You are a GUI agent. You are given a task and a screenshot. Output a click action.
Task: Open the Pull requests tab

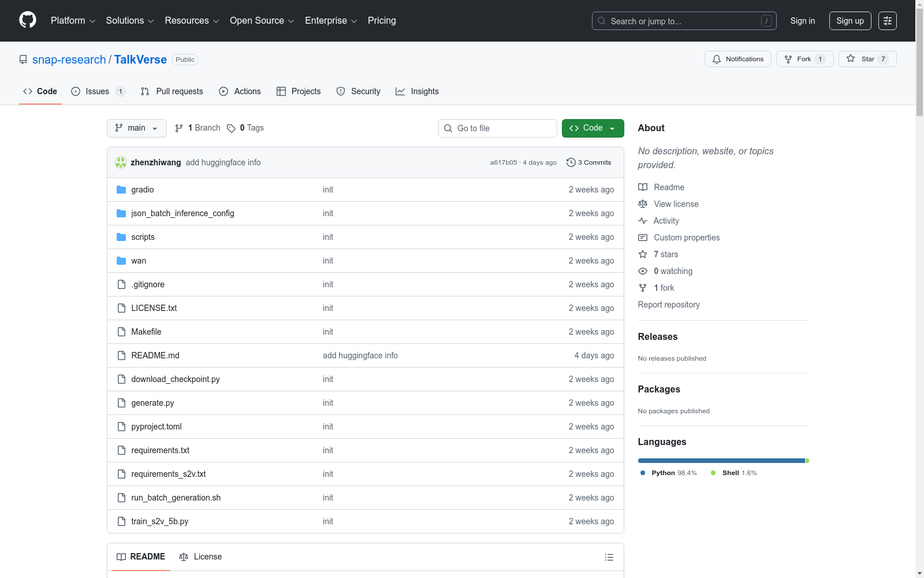point(172,91)
